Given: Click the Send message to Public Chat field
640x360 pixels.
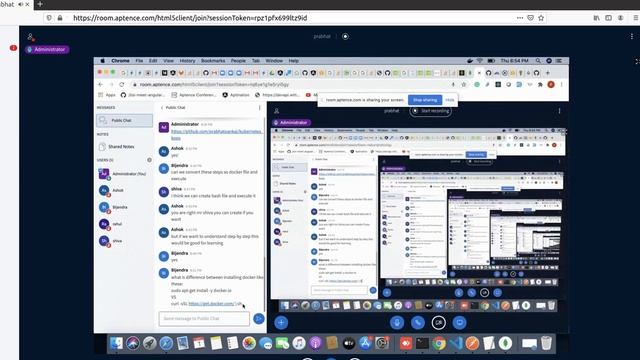Looking at the screenshot, I should [204, 318].
